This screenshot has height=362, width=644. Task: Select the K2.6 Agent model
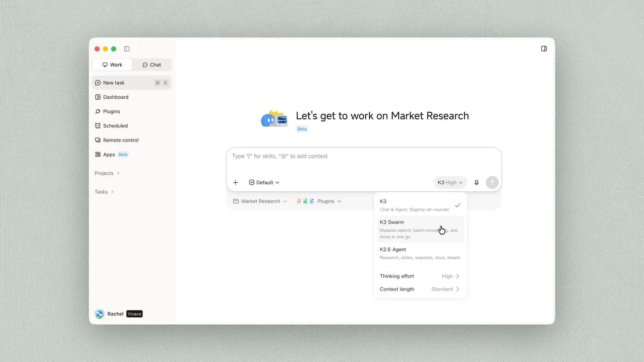[421, 253]
